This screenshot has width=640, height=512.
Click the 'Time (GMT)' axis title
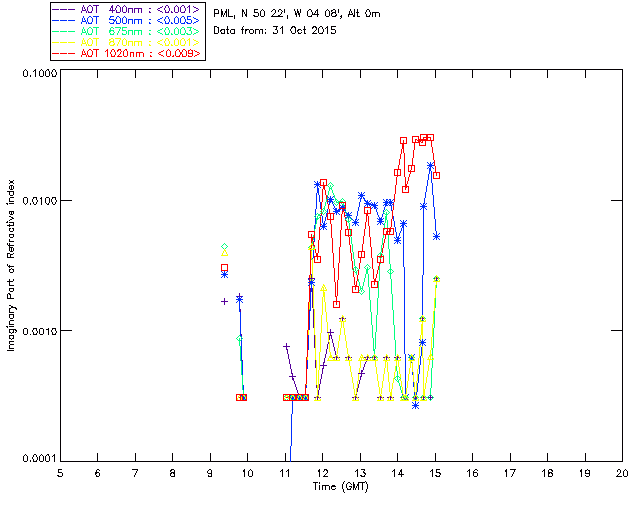(340, 486)
